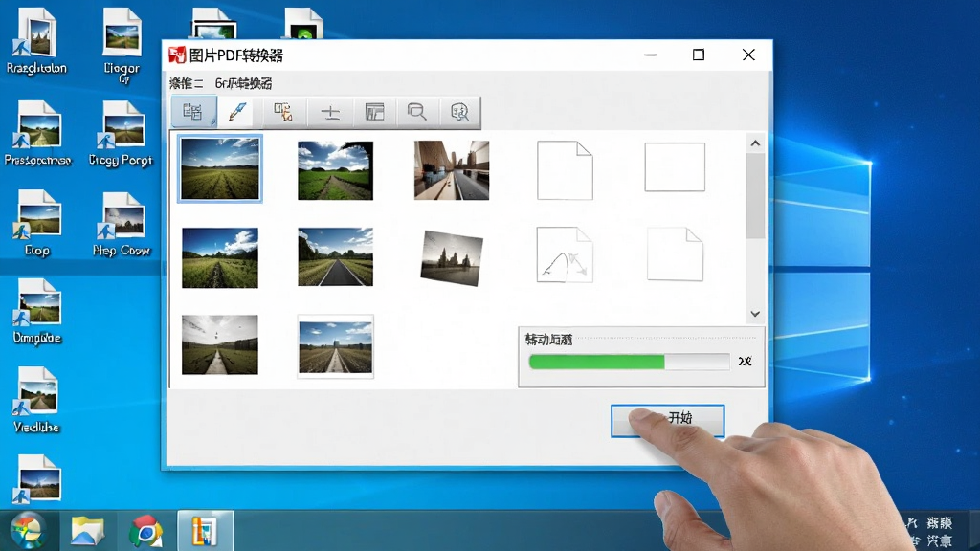The width and height of the screenshot is (980, 551).
Task: Launch Chrome from the taskbar
Action: (x=145, y=532)
